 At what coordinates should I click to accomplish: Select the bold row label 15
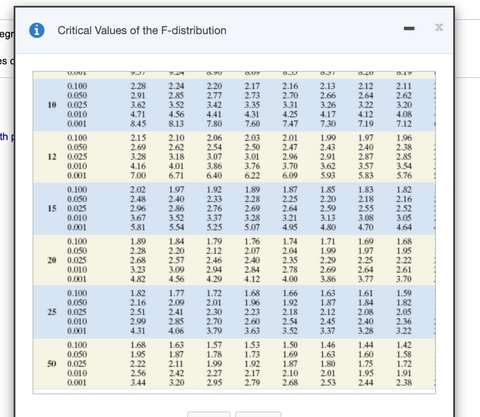tap(52, 208)
